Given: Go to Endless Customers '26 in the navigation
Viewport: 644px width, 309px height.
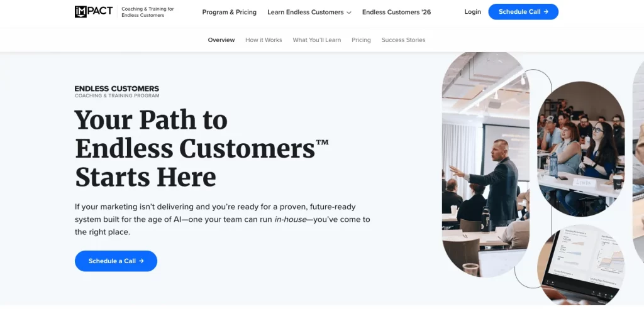Looking at the screenshot, I should coord(396,12).
